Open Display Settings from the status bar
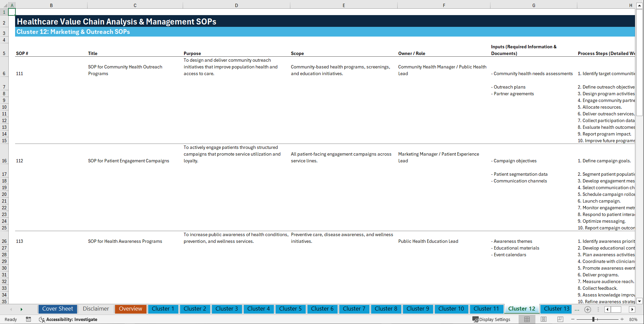This screenshot has width=644, height=324. tap(491, 319)
